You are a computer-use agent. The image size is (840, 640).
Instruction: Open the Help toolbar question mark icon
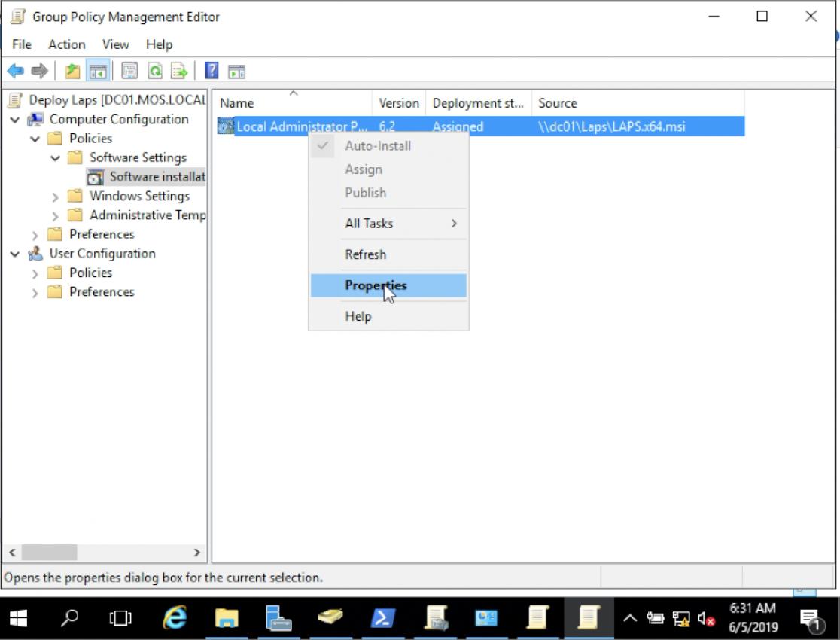[212, 70]
